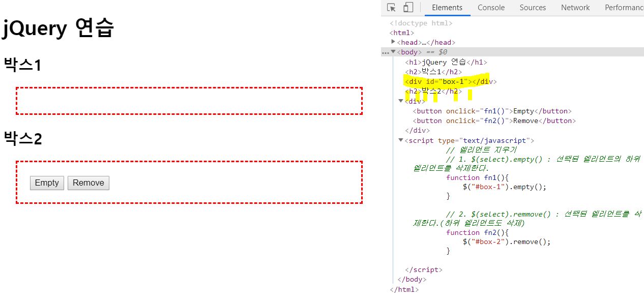Viewport: 644px width, 302px height.
Task: Click the 박스2 heading on the page
Action: click(x=22, y=138)
